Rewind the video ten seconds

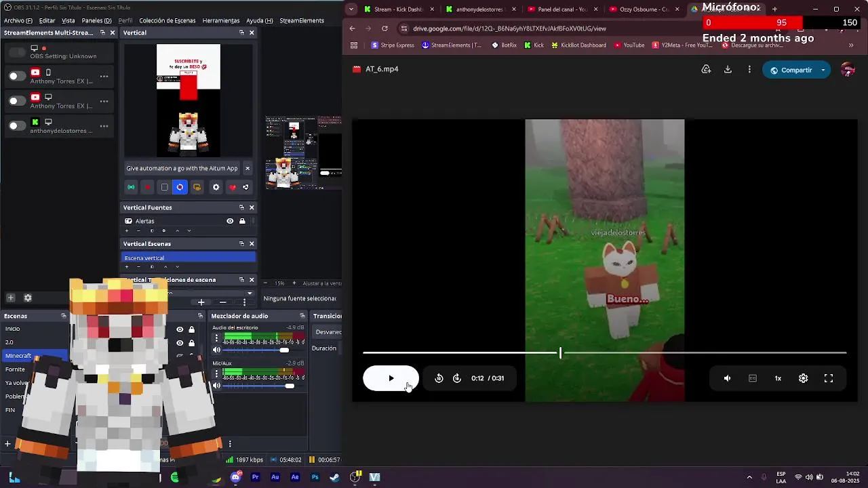[439, 378]
